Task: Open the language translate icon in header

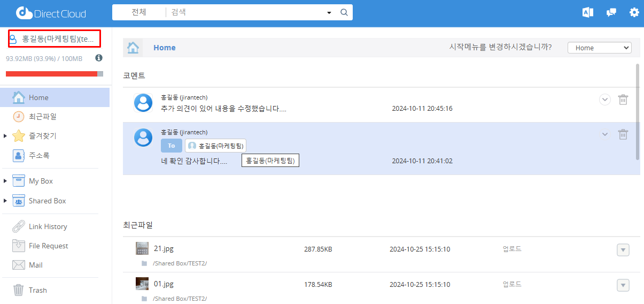Action: [x=588, y=12]
